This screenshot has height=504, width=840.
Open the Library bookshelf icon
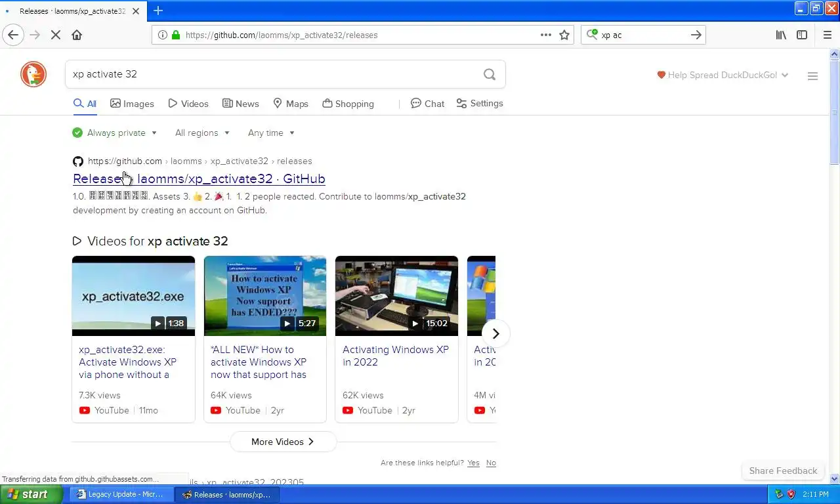tap(781, 35)
